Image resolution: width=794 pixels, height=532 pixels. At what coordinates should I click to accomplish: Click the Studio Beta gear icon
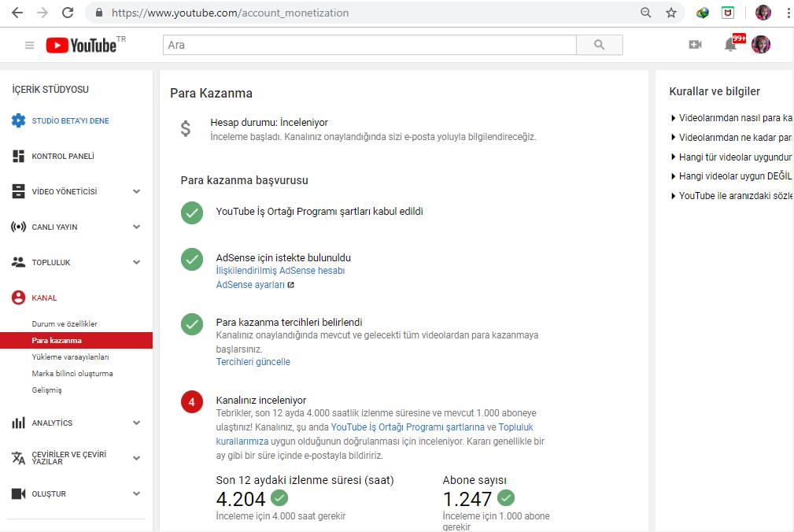click(18, 120)
